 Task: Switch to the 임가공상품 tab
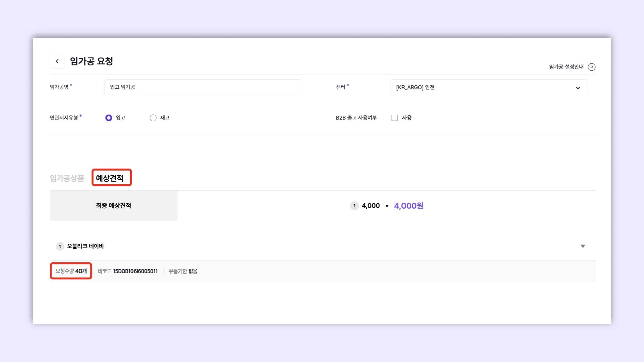tap(67, 178)
